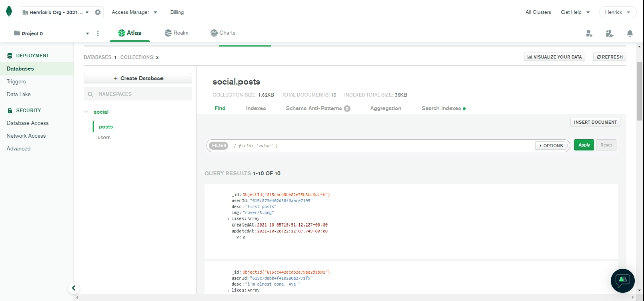Screen dimensions: 644x301
Task: Open the Indexes tab
Action: click(x=256, y=108)
